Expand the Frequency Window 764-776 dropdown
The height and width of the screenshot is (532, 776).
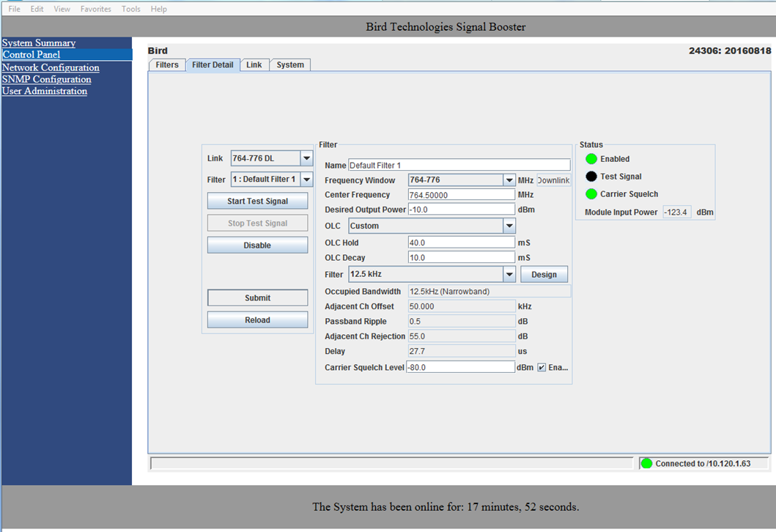point(462,180)
